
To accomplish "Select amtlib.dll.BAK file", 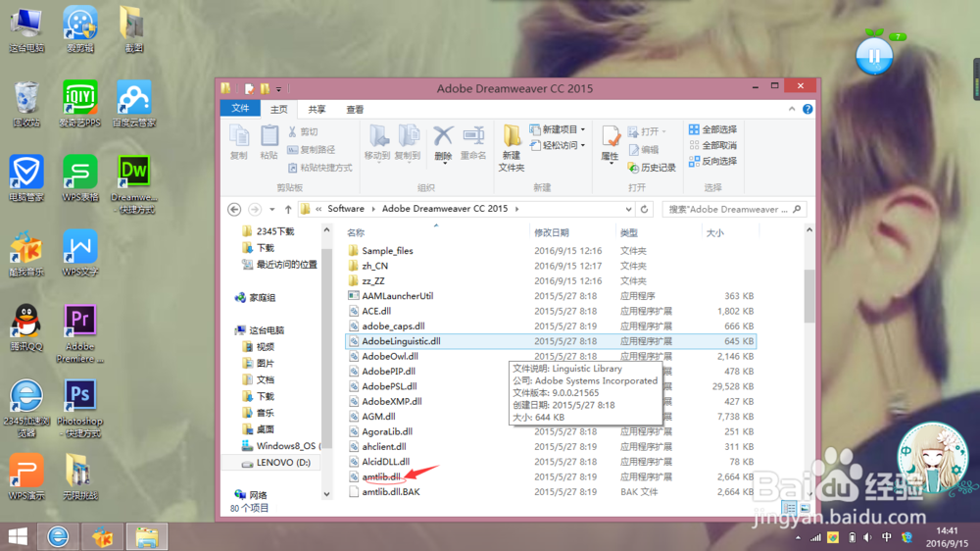I will coord(391,491).
